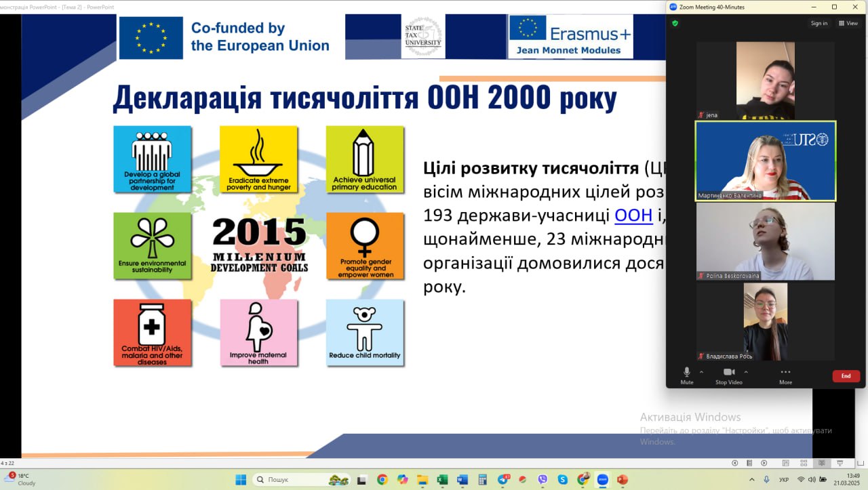Open the More options in Zoom

pos(785,375)
